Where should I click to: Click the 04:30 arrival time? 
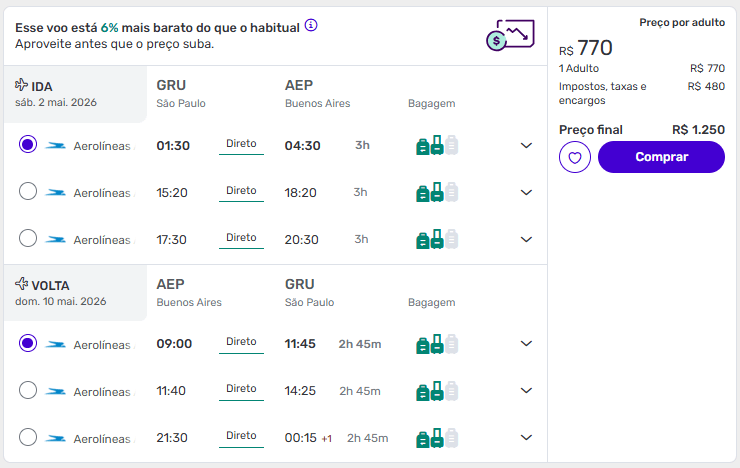[302, 146]
